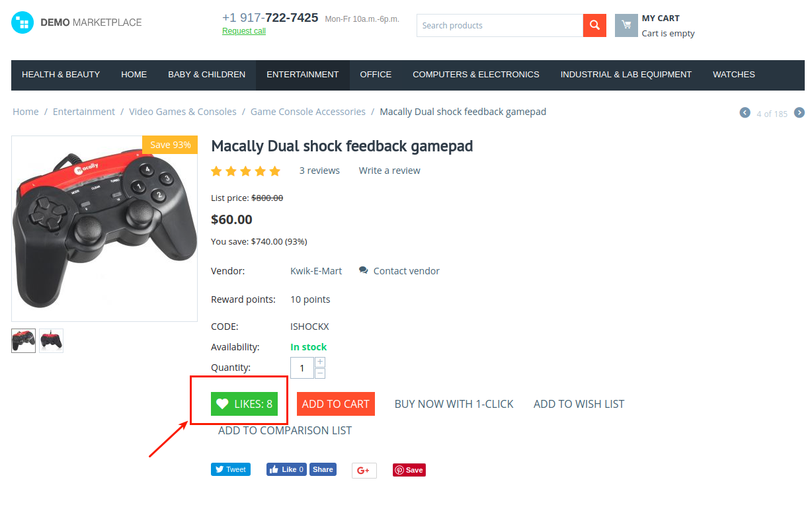
Task: Open the Entertainment menu category
Action: pos(302,75)
